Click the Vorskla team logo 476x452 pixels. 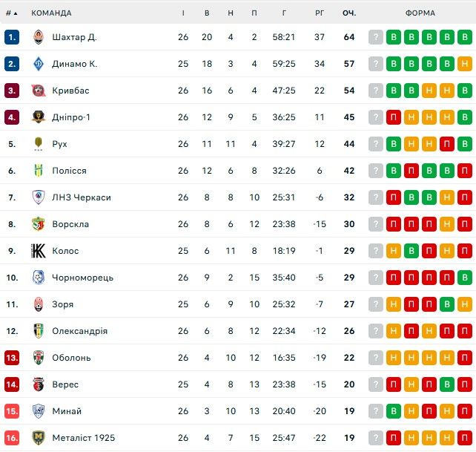point(39,224)
